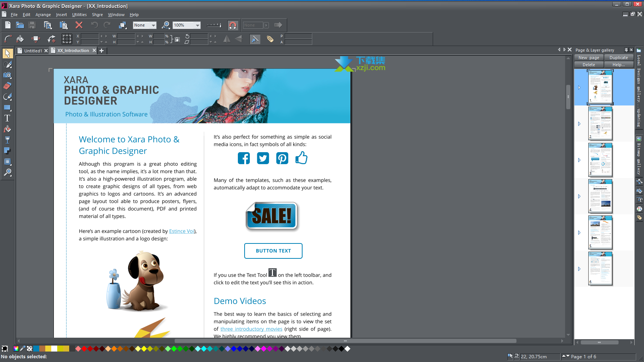
Task: Open the Estince Voi link
Action: tap(181, 231)
